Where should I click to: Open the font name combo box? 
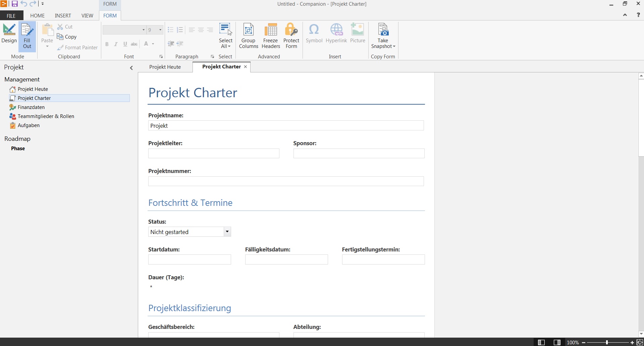(x=124, y=30)
